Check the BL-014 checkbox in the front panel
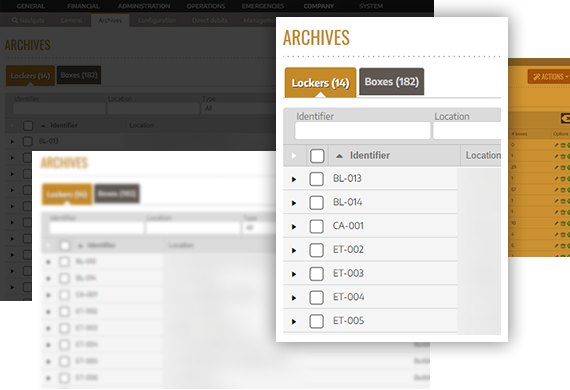The width and height of the screenshot is (570, 390). click(316, 202)
